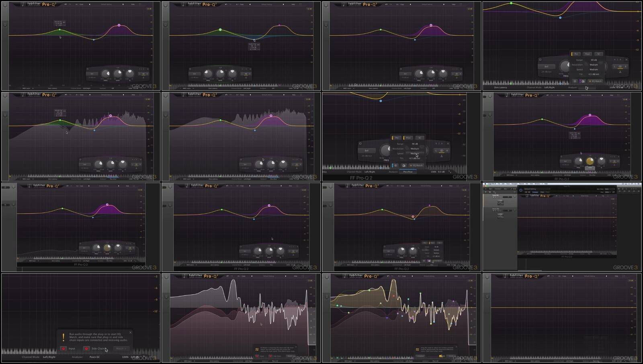Select Bell shape button in Zero Latency zoomed frame
Viewport: 643px width, 364px height.
546,66
